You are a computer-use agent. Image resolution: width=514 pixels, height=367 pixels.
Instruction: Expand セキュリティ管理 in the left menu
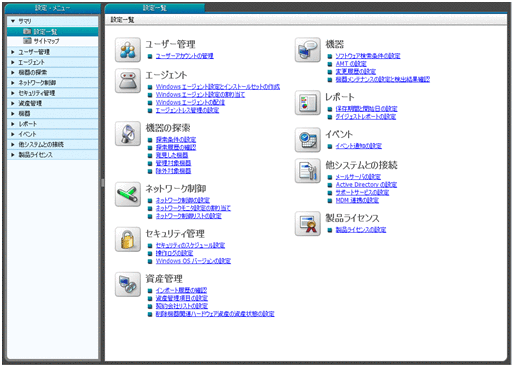(x=13, y=93)
